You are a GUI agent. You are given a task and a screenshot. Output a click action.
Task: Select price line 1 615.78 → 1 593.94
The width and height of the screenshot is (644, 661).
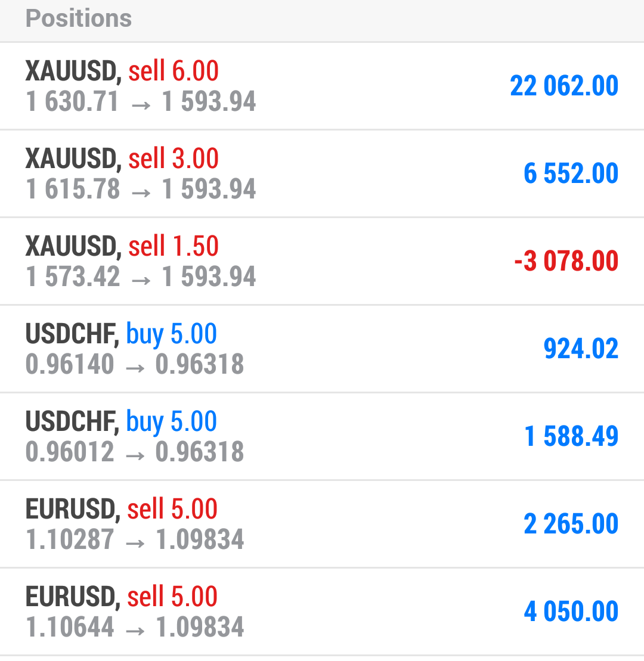point(141,190)
